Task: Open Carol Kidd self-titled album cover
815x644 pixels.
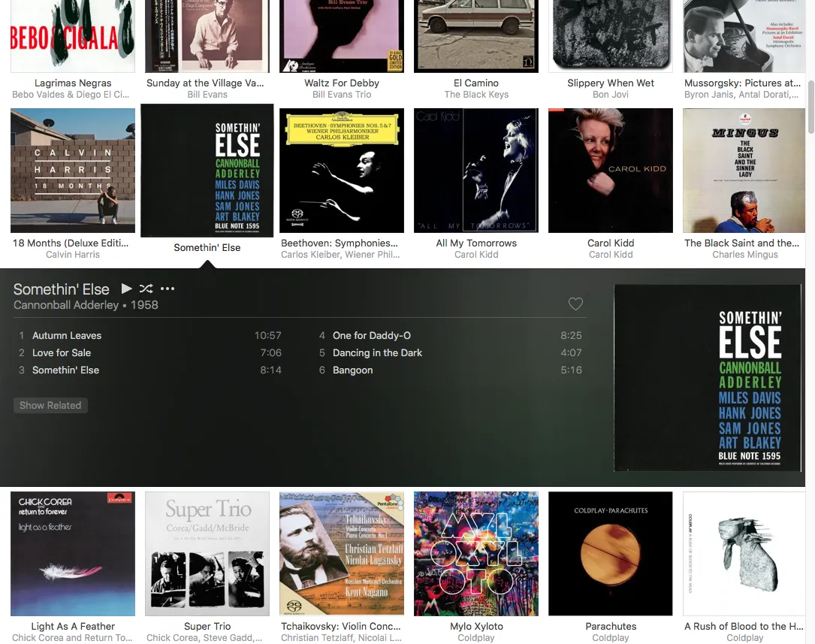Action: point(611,171)
